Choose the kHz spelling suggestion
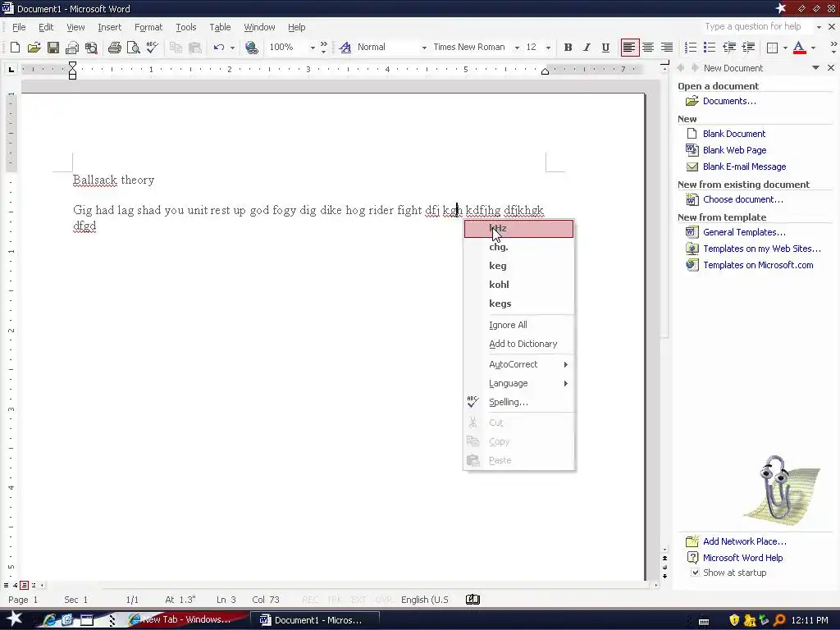Image resolution: width=840 pixels, height=630 pixels. point(518,229)
